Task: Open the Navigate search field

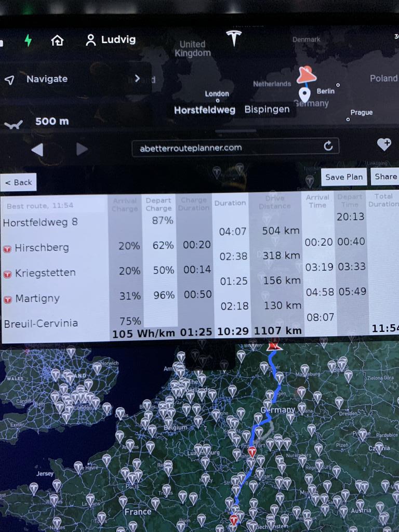Action: [75, 79]
